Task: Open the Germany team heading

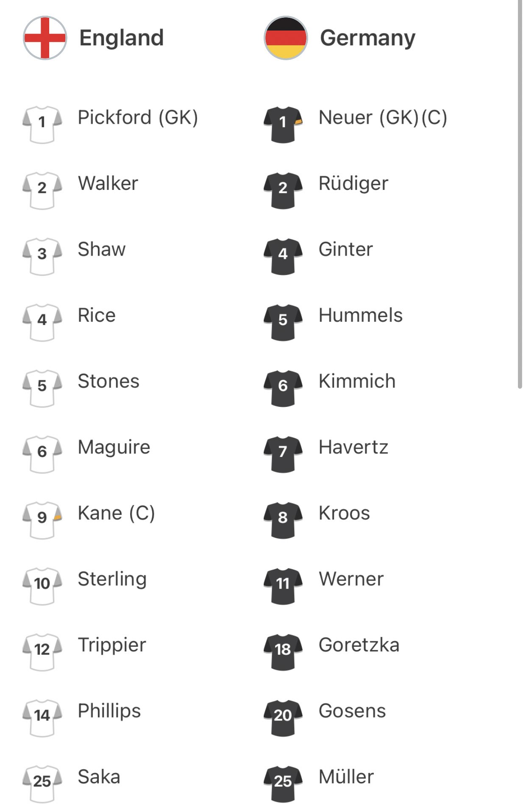Action: (367, 39)
